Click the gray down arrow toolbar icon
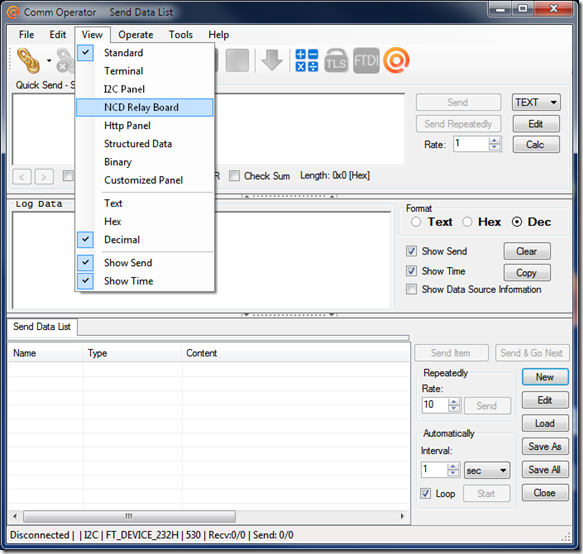The width and height of the screenshot is (583, 554). [272, 60]
